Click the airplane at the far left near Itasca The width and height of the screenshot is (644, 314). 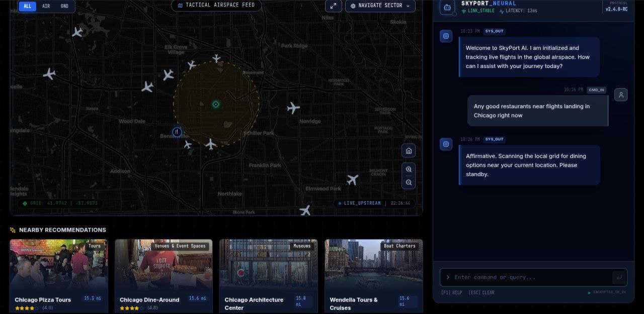(x=49, y=74)
